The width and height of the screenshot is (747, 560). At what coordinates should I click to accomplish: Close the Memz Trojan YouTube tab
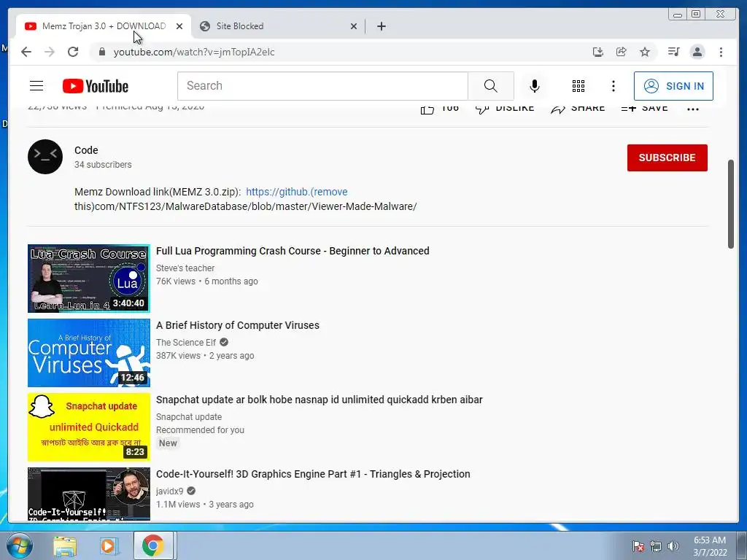coord(179,26)
